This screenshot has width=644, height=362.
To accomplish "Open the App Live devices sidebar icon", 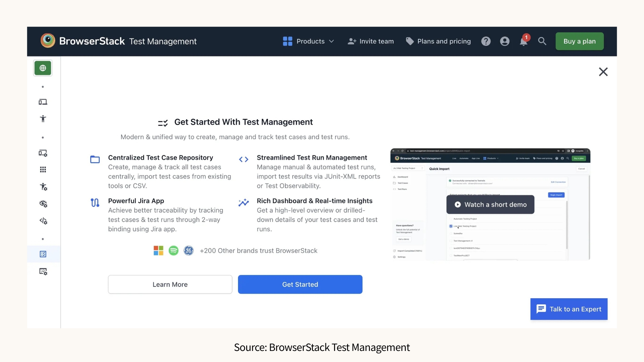I will [43, 102].
